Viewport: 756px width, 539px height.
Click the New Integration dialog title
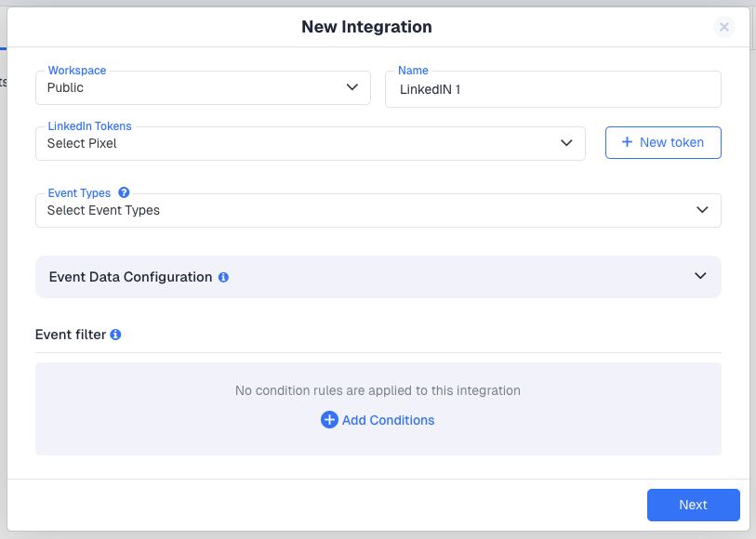(366, 27)
